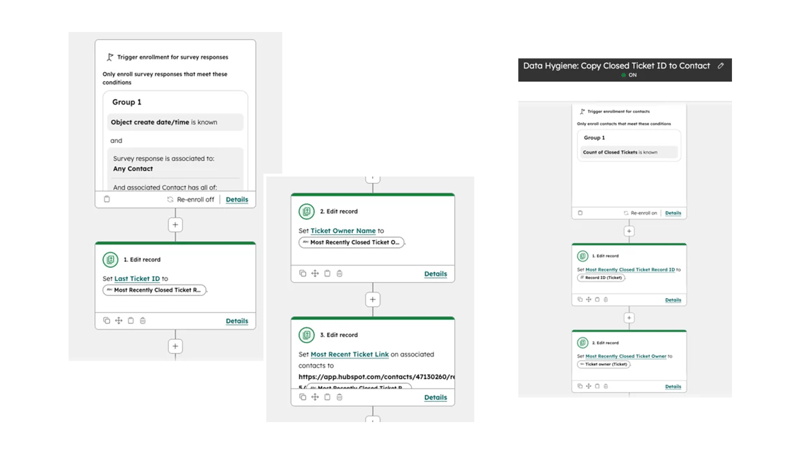
Task: Click clipboard icon in contacts trigger card footer
Action: [580, 213]
